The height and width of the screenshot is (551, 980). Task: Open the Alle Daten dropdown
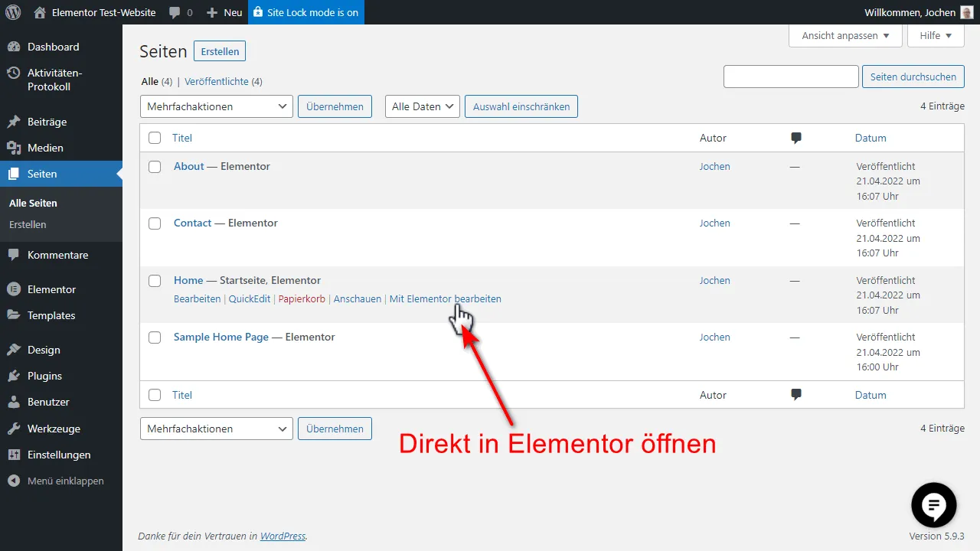pos(422,106)
